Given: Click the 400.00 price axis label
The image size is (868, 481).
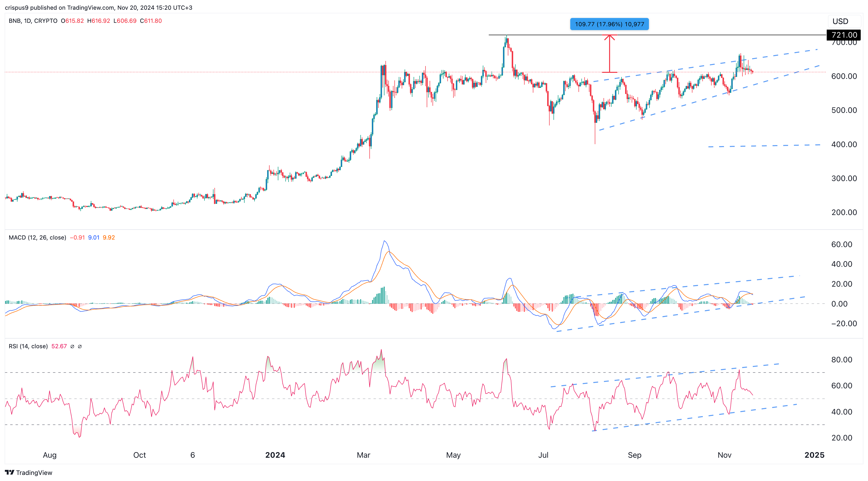Looking at the screenshot, I should pyautogui.click(x=844, y=144).
